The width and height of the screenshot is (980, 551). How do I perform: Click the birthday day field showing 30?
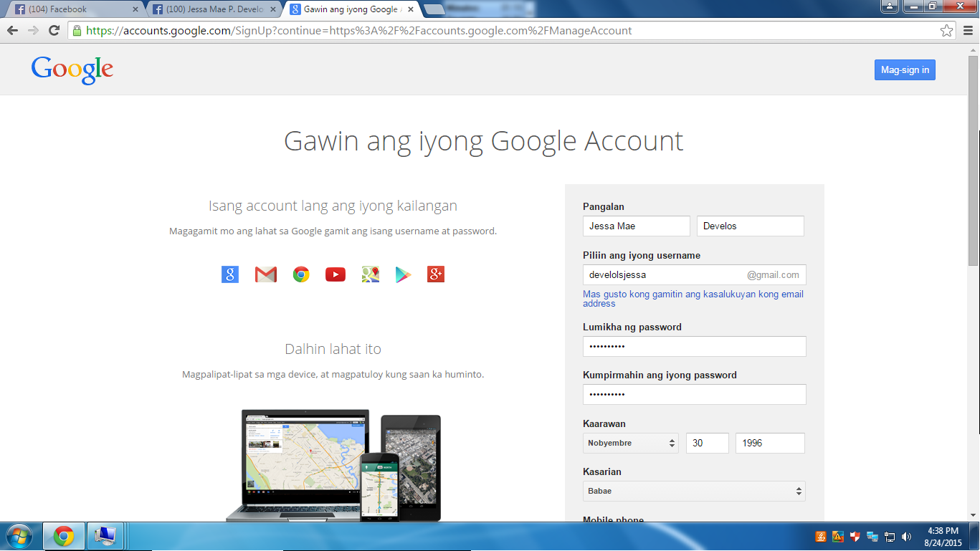[708, 443]
